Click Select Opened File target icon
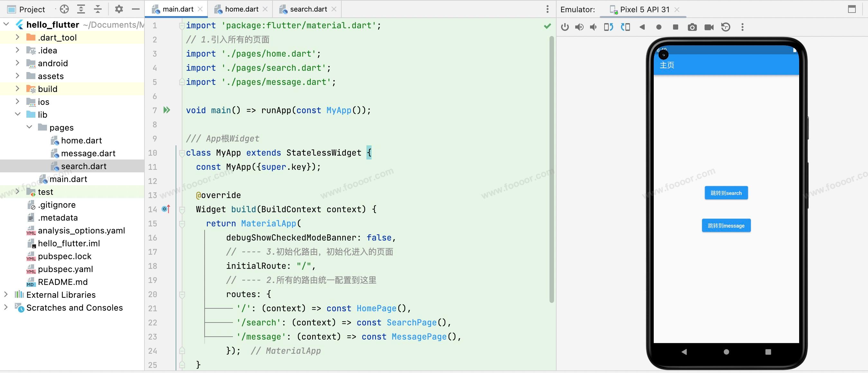This screenshot has height=373, width=868. point(64,9)
